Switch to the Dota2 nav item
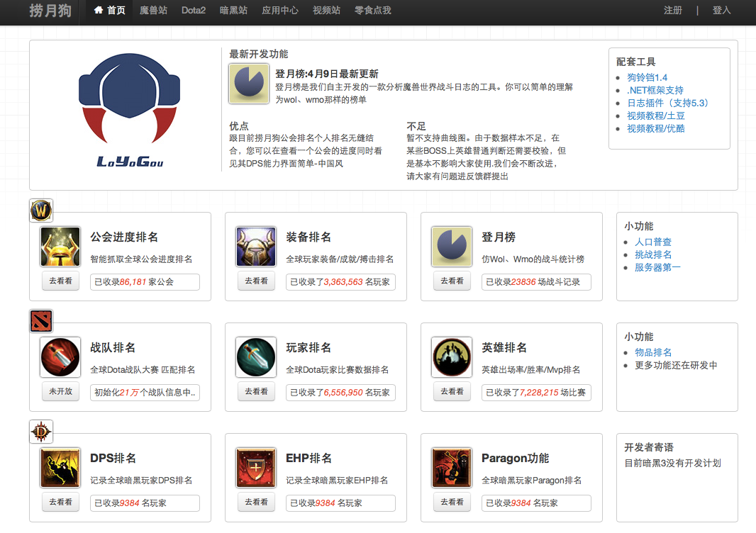The height and width of the screenshot is (533, 756). point(194,11)
